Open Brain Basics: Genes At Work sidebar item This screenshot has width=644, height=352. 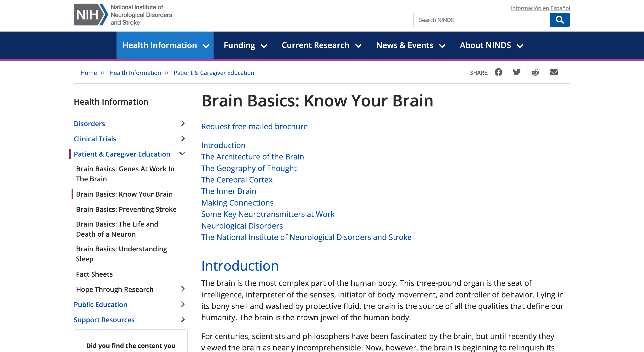point(125,174)
